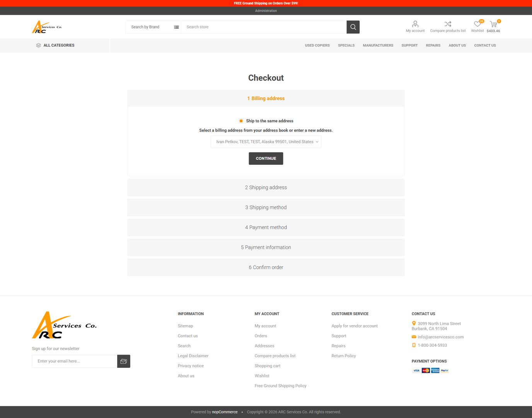This screenshot has width=532, height=418.
Task: Click the phone icon next to 1-800-304-5933
Action: pyautogui.click(x=414, y=345)
